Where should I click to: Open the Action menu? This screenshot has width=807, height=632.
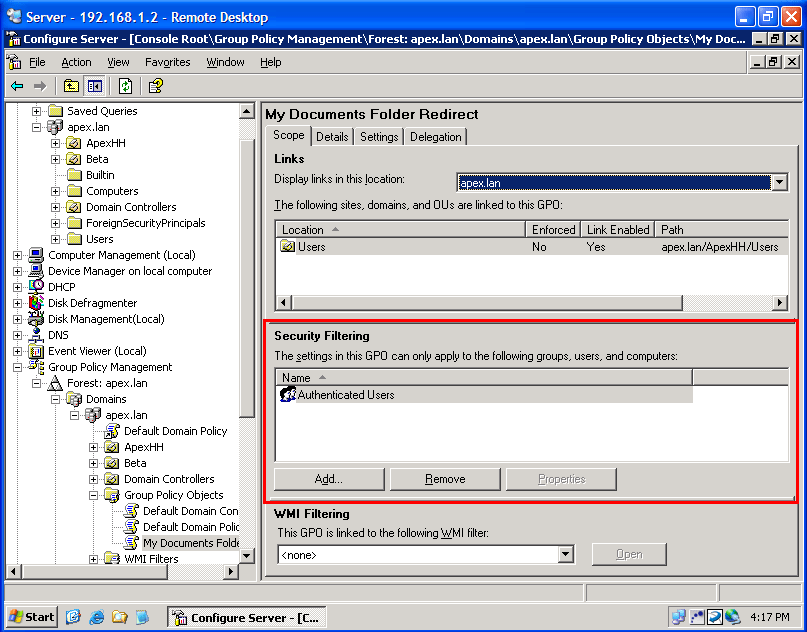click(x=76, y=62)
